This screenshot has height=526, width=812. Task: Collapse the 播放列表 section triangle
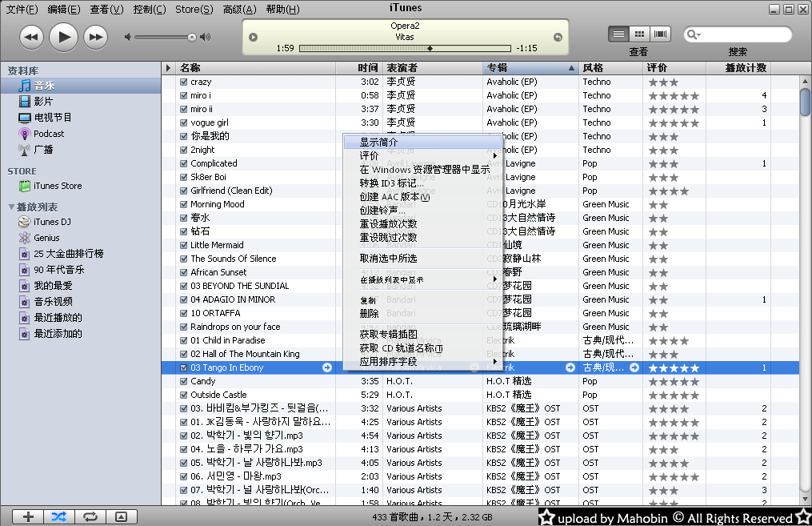coord(11,207)
